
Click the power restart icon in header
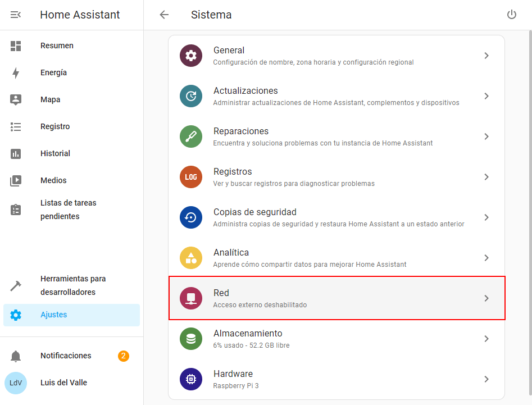coord(512,15)
